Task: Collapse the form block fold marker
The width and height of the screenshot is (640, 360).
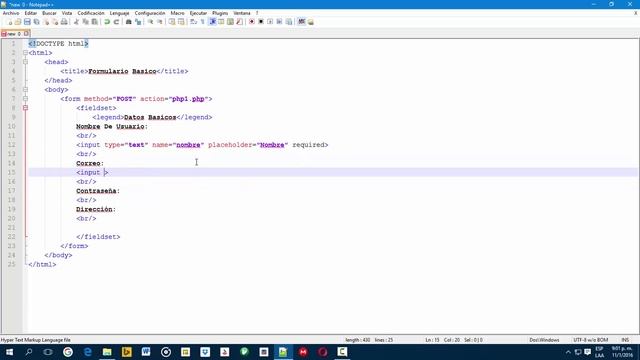Action: tap(25, 99)
